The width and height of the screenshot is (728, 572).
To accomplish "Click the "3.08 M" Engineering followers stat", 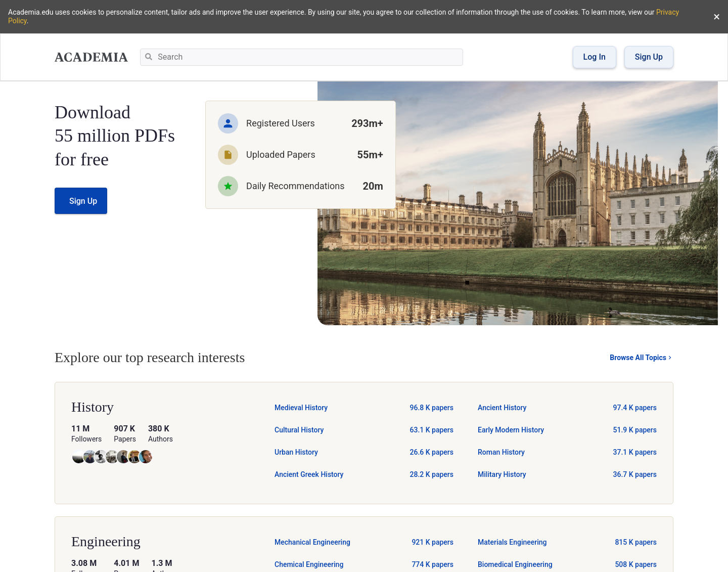I will 84,563.
